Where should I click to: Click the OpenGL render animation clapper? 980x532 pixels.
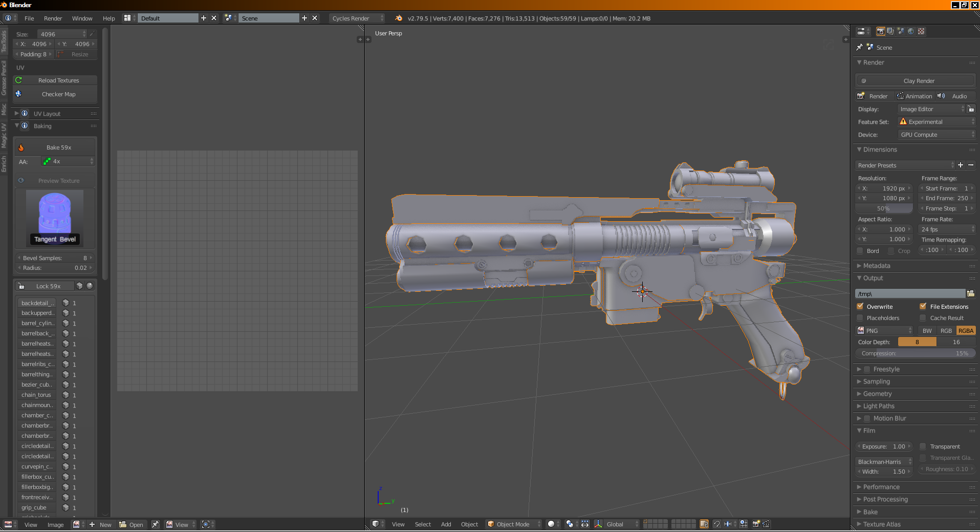point(766,524)
